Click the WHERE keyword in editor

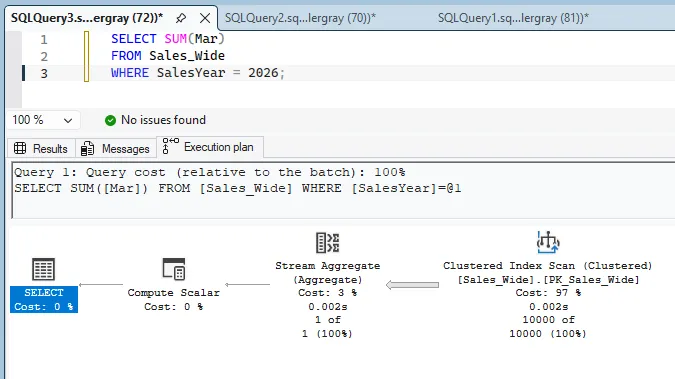130,73
